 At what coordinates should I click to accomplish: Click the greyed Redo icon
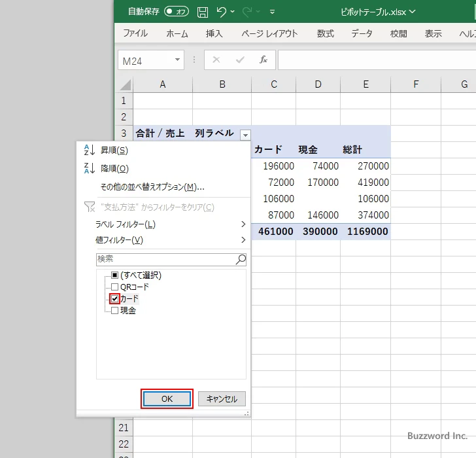click(247, 12)
